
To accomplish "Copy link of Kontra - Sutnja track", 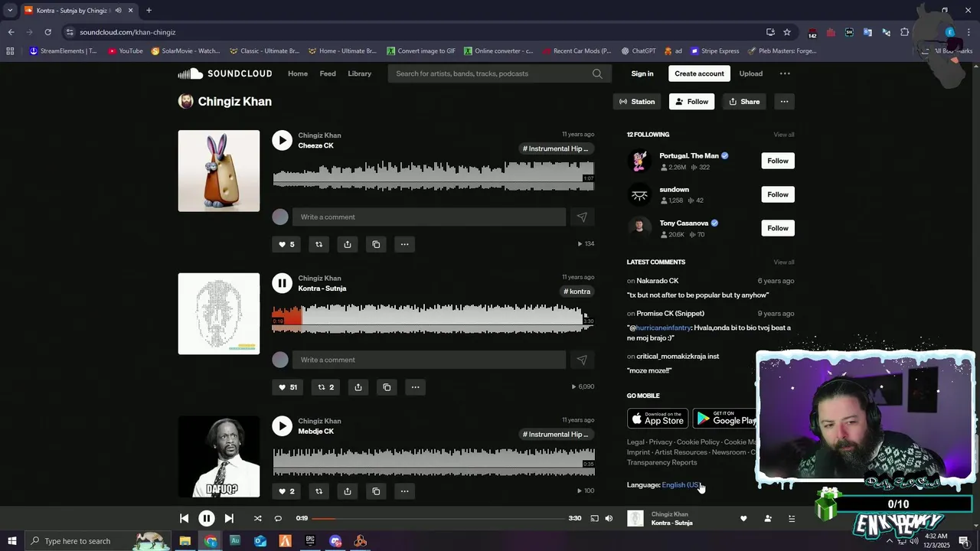I will tap(387, 387).
